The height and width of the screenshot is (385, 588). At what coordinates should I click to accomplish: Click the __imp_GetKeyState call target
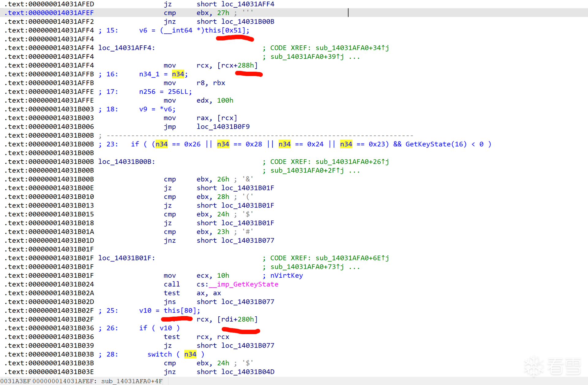coord(243,284)
